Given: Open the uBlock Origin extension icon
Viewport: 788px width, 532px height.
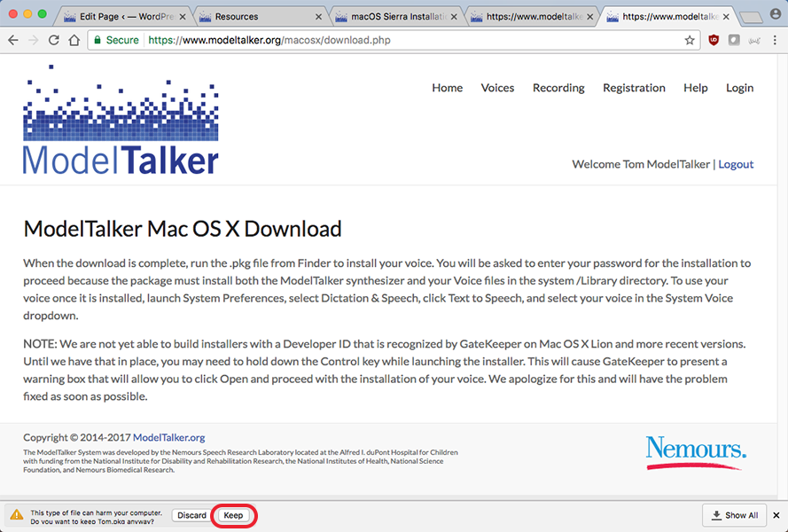Looking at the screenshot, I should pos(714,40).
